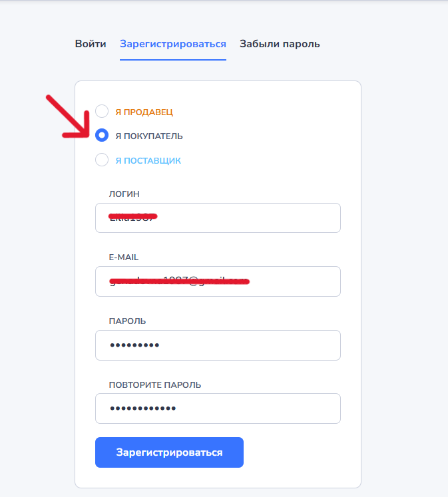Select the Зарегистрироваться tab

(173, 45)
